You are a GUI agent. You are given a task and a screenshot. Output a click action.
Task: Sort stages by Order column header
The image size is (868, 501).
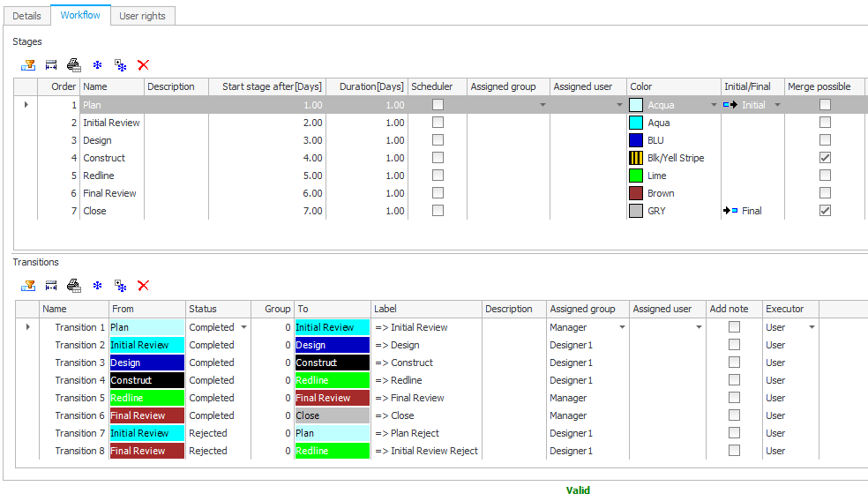[58, 86]
